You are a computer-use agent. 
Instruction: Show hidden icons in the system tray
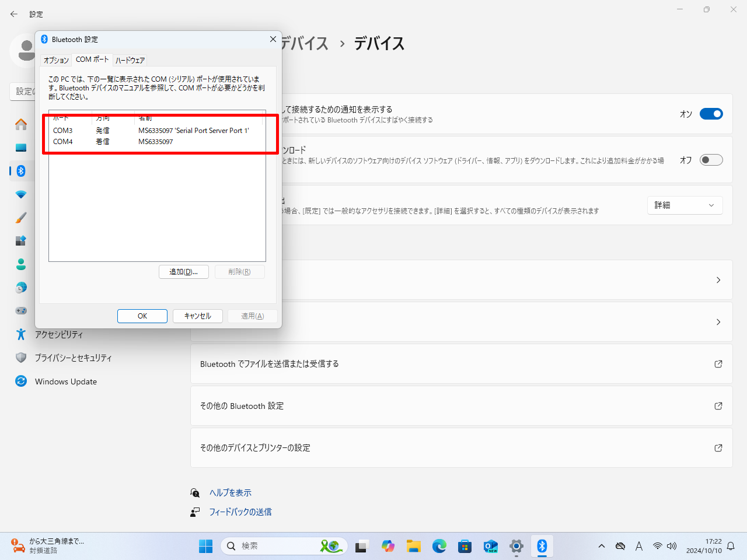coord(602,546)
